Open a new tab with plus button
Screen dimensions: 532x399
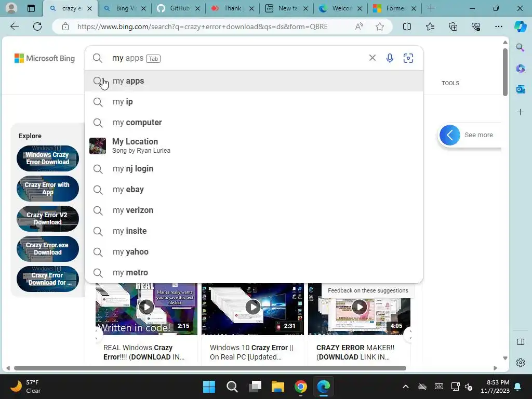coord(431,8)
